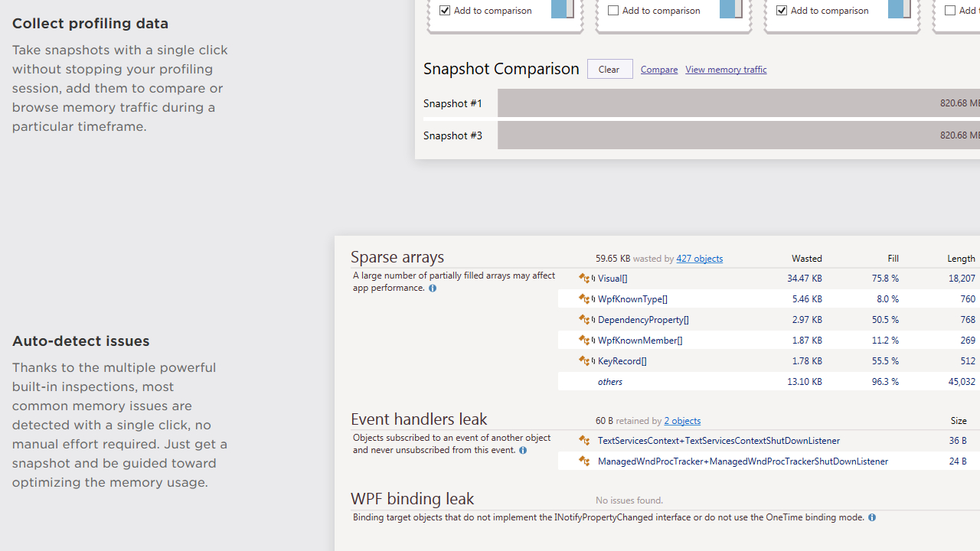980x551 pixels.
Task: Click info icon under Event handlers leak
Action: pyautogui.click(x=523, y=451)
